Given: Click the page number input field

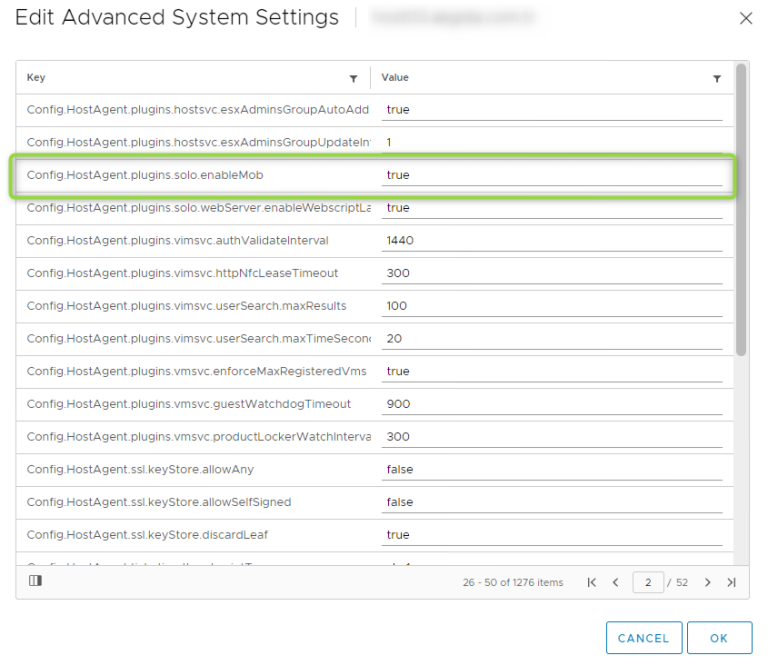Looking at the screenshot, I should 647,582.
